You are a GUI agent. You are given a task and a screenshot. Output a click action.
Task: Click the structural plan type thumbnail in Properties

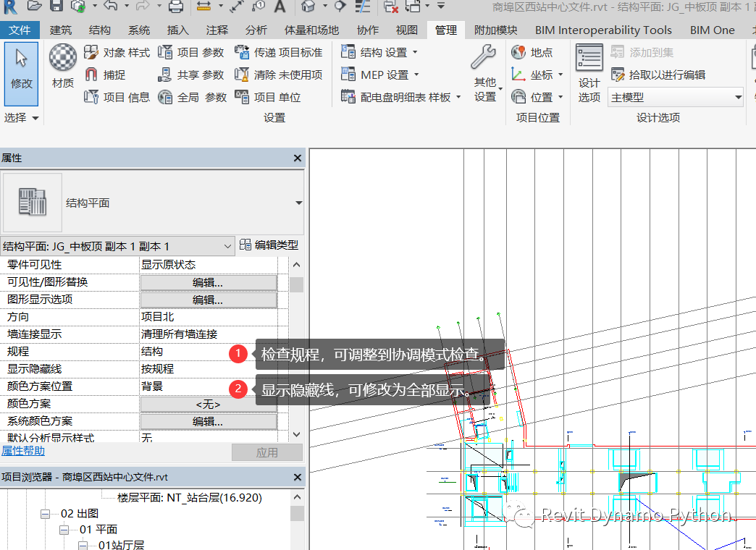click(33, 203)
